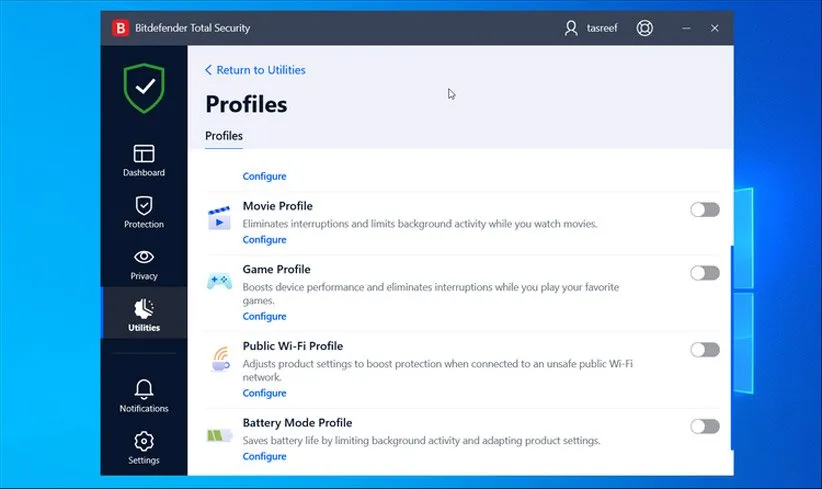The width and height of the screenshot is (822, 489).
Task: Select the Profiles tab
Action: [x=224, y=136]
